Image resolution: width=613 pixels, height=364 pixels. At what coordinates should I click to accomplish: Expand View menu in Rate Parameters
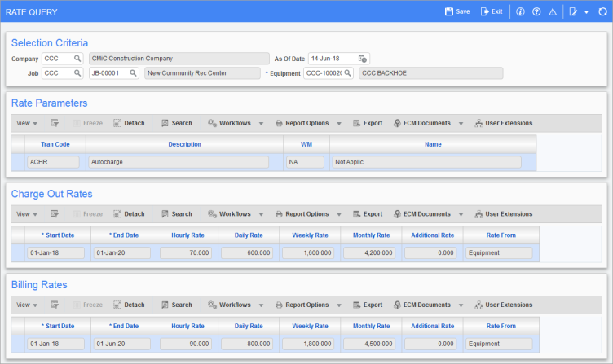tap(27, 123)
